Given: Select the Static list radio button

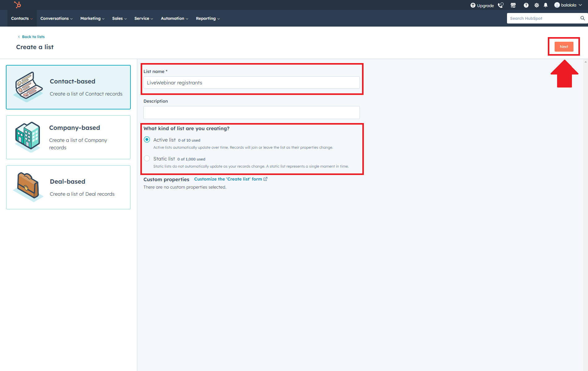Looking at the screenshot, I should pyautogui.click(x=147, y=159).
